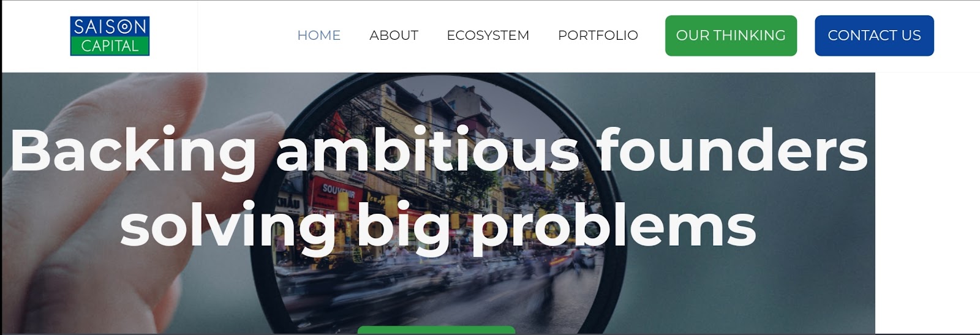Click the red SOUVENIR sign inside the lens
Screen dimensions: 980x335
[339, 192]
